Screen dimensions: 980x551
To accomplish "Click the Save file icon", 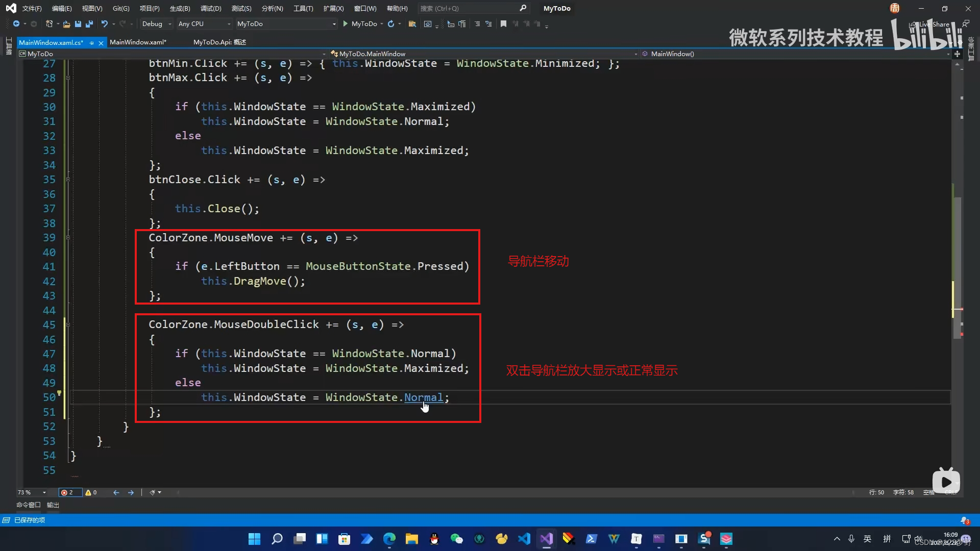I will pyautogui.click(x=78, y=24).
